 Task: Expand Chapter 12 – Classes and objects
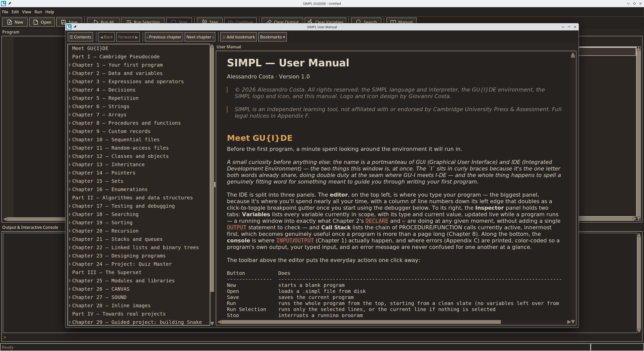(x=70, y=156)
